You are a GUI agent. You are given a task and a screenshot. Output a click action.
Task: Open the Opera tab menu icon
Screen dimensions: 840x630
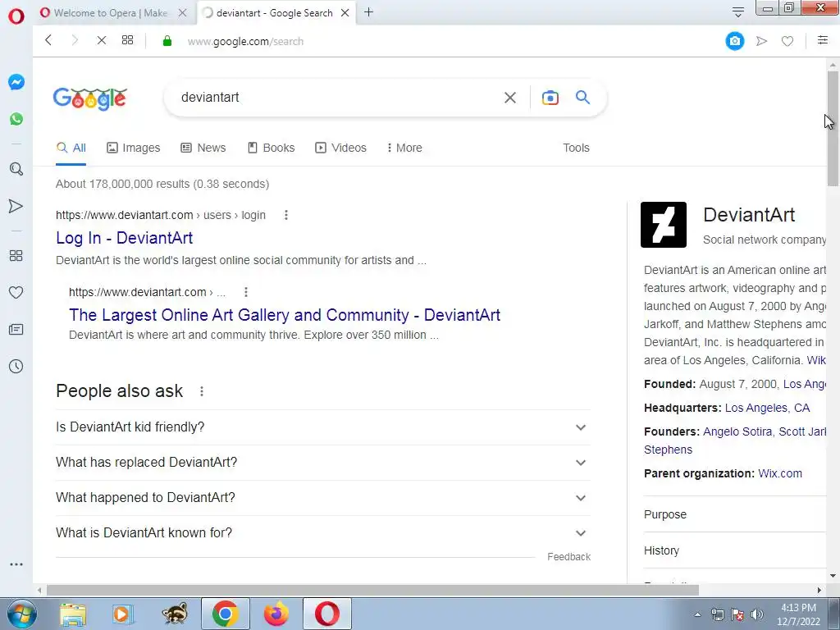point(738,11)
